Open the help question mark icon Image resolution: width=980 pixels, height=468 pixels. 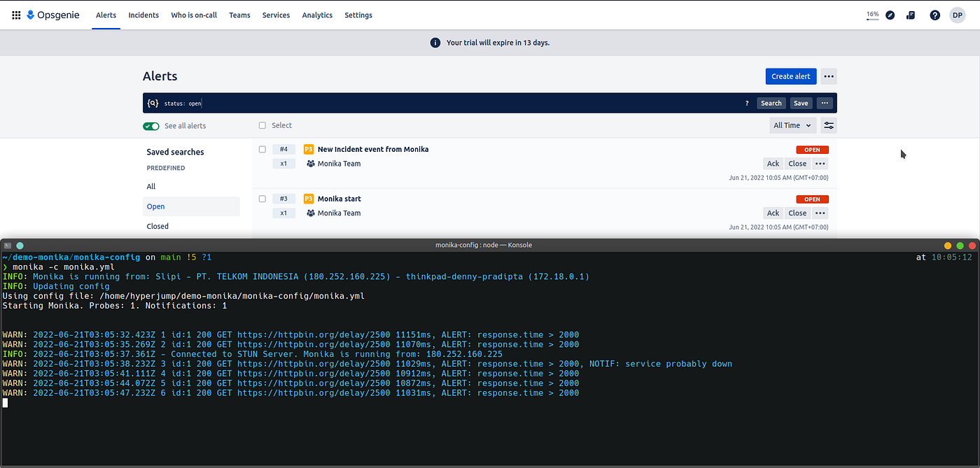pyautogui.click(x=934, y=15)
